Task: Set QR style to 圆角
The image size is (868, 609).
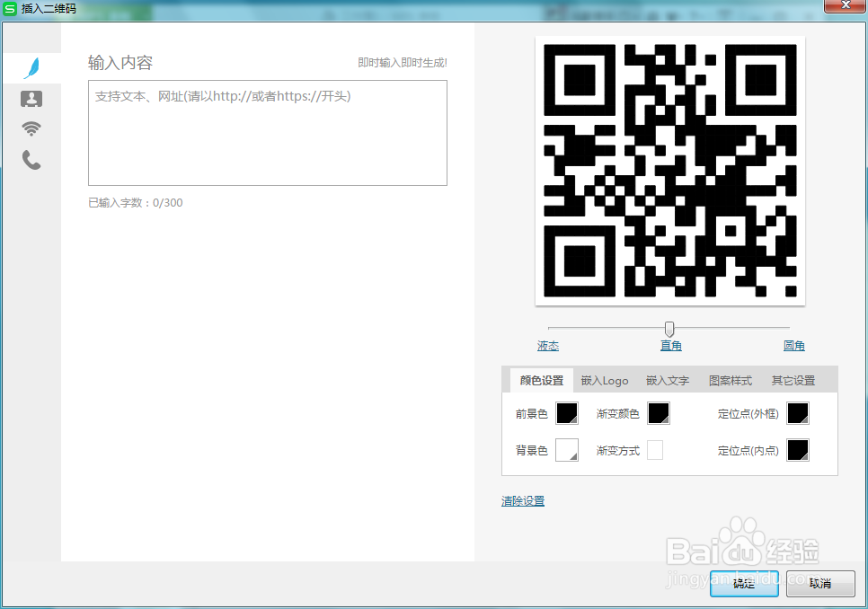Action: click(x=793, y=346)
